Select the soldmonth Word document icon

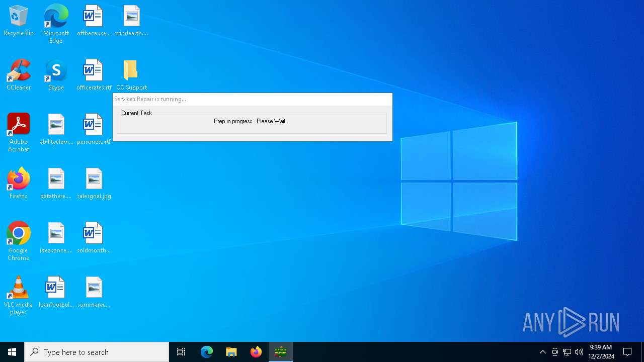pyautogui.click(x=94, y=238)
